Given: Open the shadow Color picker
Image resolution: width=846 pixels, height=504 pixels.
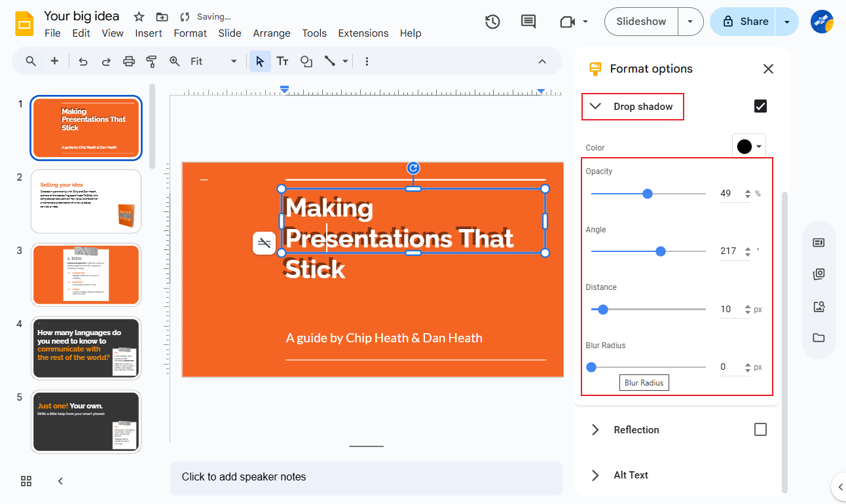Looking at the screenshot, I should [748, 146].
